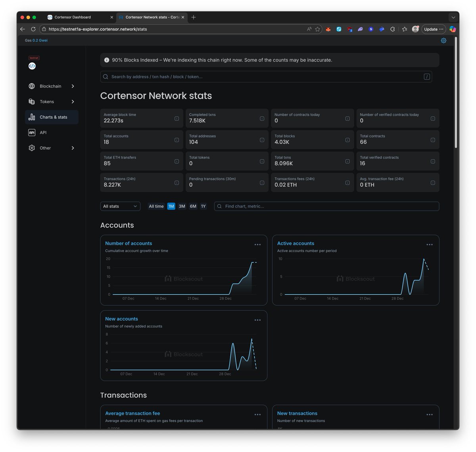Viewport: 476px width, 452px height.
Task: Open the Number of accounts chart menu
Action: [257, 245]
